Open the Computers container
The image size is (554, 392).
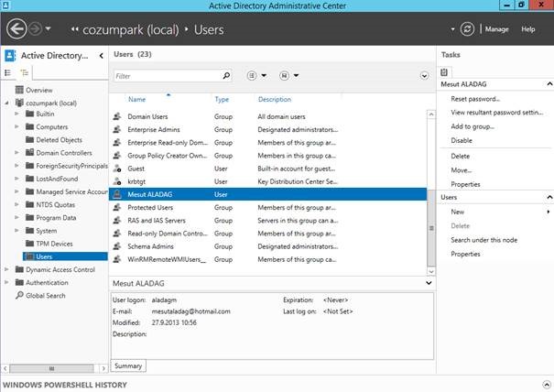tap(51, 127)
